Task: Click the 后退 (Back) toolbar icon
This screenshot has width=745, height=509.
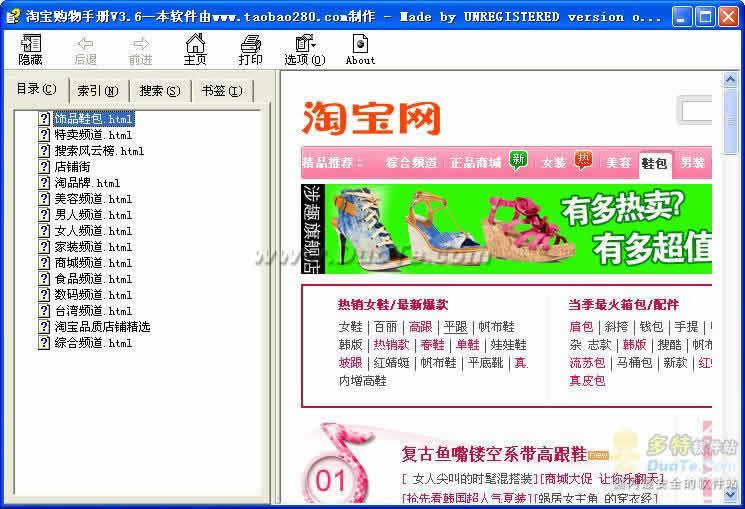Action: (86, 49)
